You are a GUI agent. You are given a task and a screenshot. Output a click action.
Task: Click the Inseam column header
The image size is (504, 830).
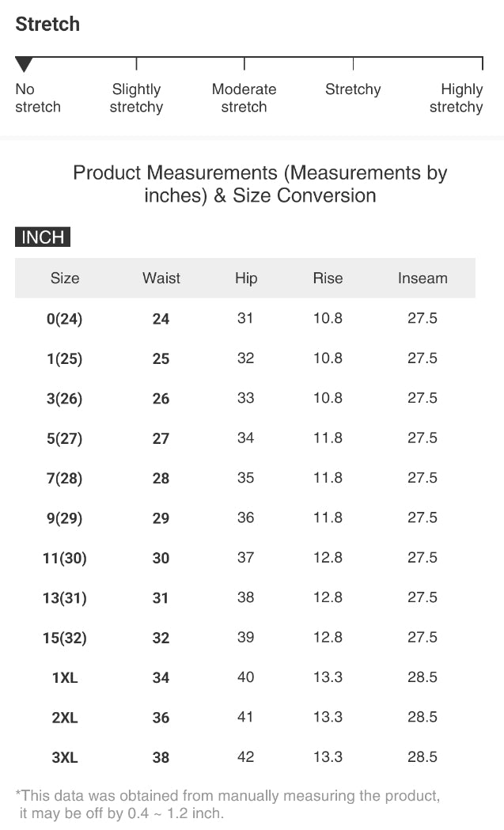[x=423, y=278]
